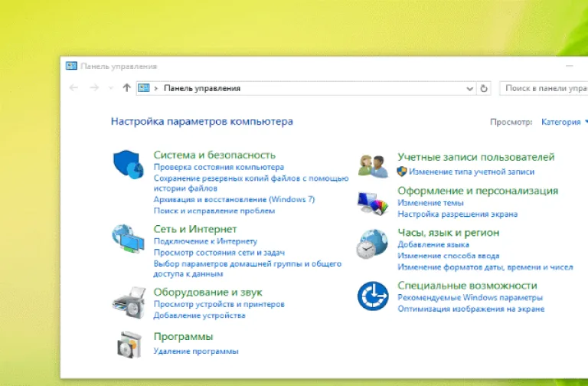This screenshot has height=386, width=588.
Task: Open Часы, язык и регион category
Action: pyautogui.click(x=449, y=233)
